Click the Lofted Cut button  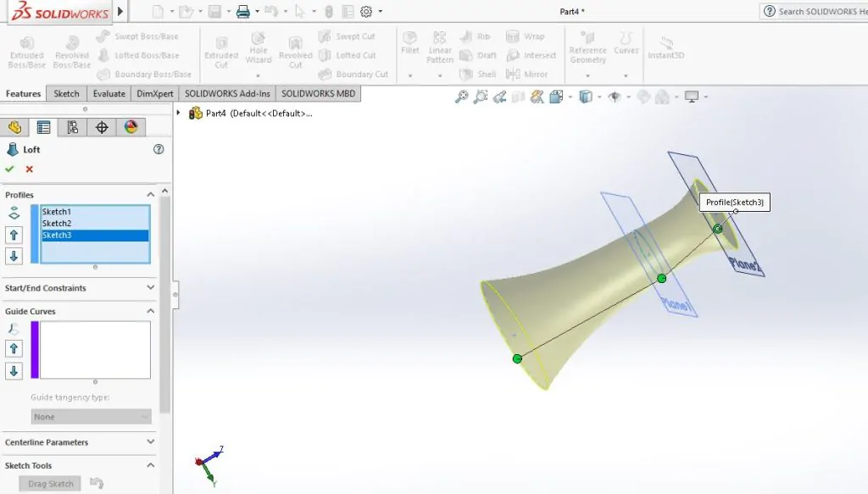pyautogui.click(x=348, y=55)
